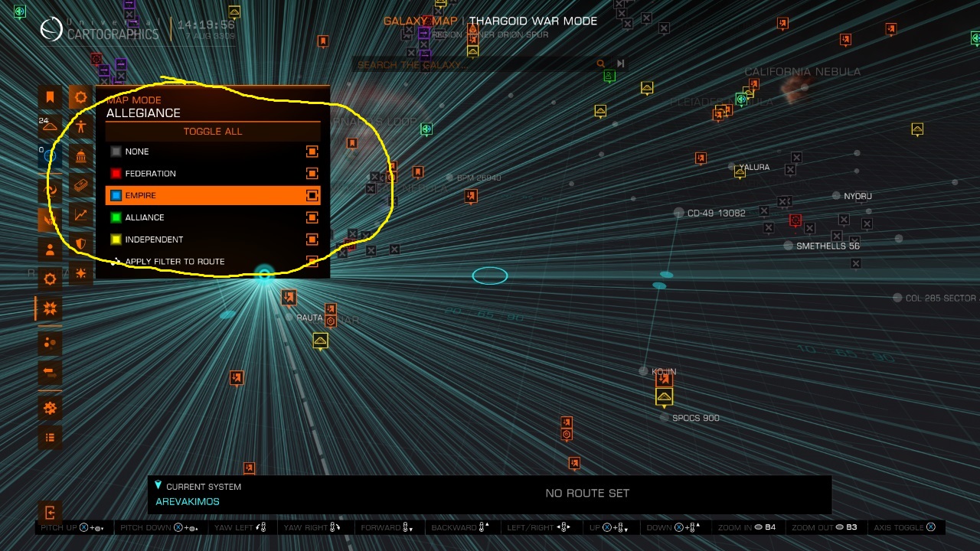Select the government building map mode icon
The height and width of the screenshot is (551, 980).
click(x=80, y=157)
